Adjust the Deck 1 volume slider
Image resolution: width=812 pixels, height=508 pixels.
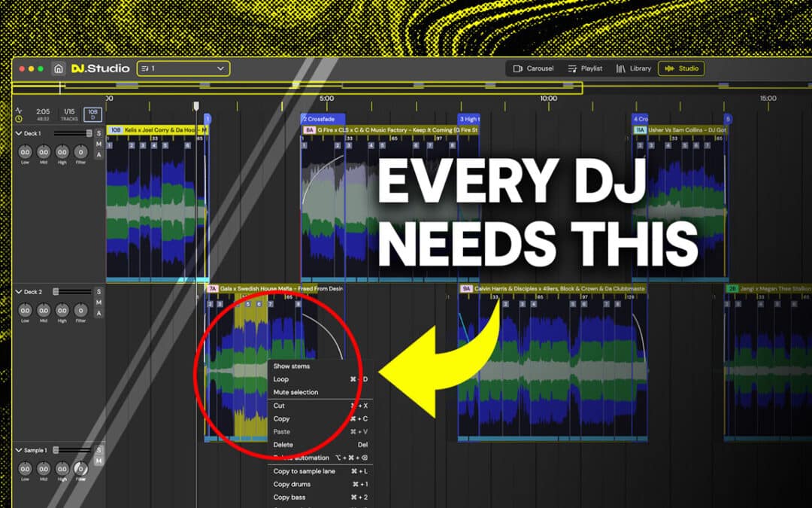click(x=73, y=133)
